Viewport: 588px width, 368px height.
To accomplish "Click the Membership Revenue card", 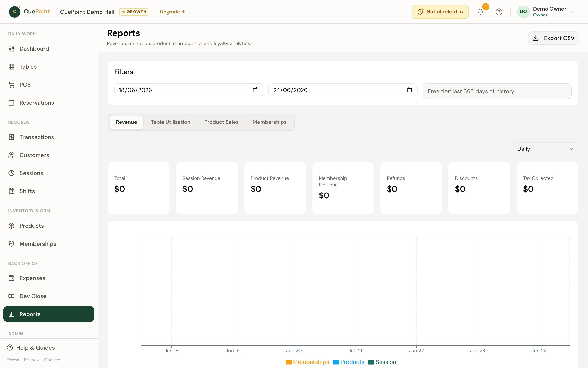I will [x=343, y=188].
